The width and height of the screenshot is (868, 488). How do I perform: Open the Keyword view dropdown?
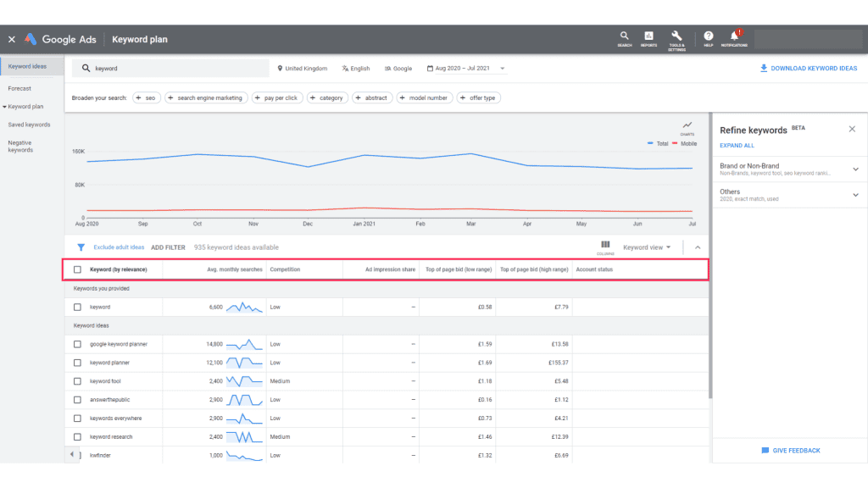tap(647, 246)
